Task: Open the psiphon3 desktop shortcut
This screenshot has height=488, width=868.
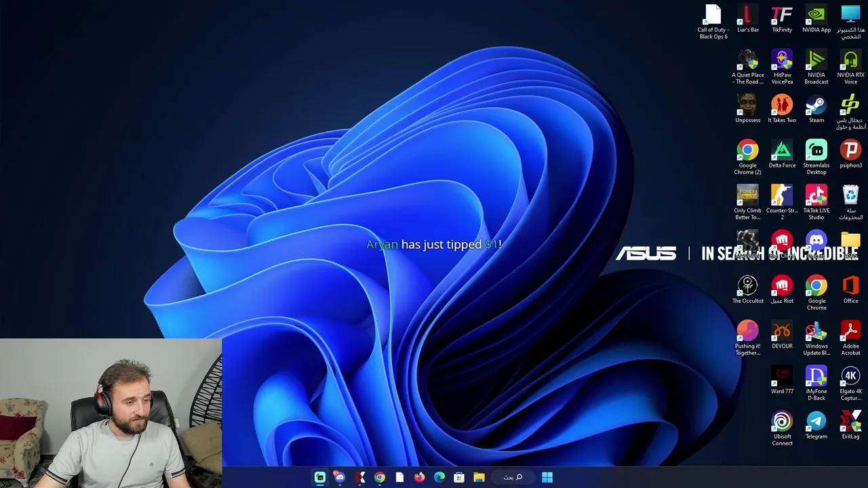Action: pyautogui.click(x=850, y=155)
